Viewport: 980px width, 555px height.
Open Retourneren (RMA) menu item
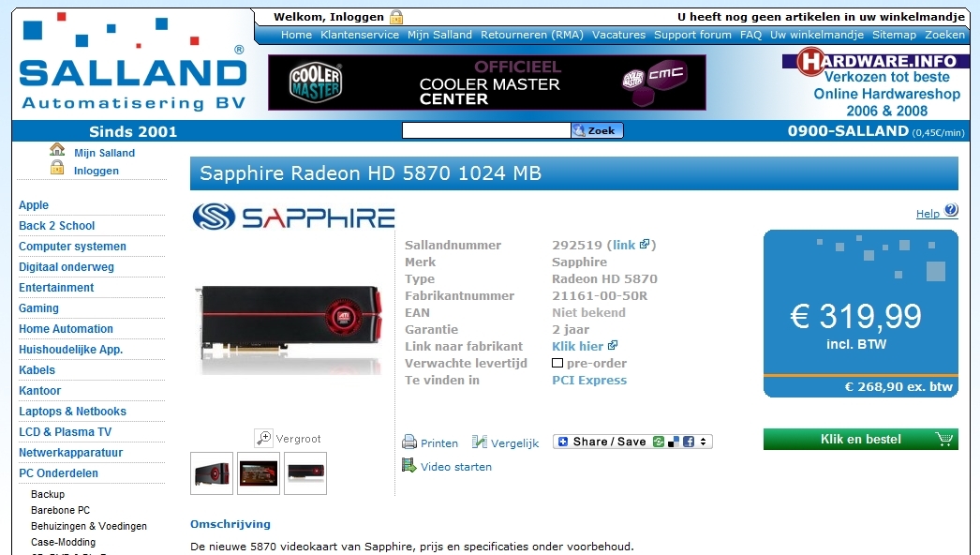point(532,35)
